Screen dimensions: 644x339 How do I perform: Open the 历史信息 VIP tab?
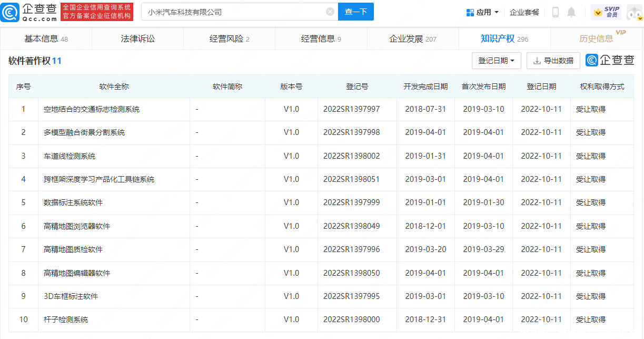[597, 39]
